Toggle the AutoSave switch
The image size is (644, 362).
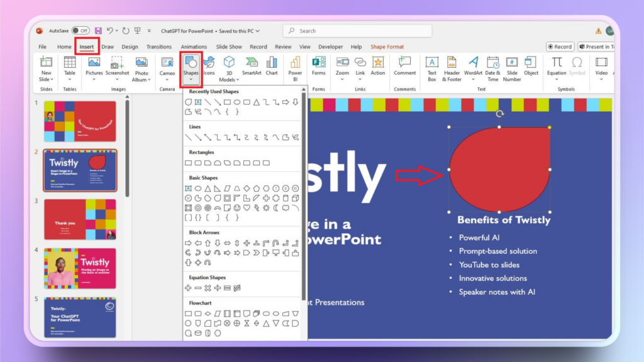[80, 31]
